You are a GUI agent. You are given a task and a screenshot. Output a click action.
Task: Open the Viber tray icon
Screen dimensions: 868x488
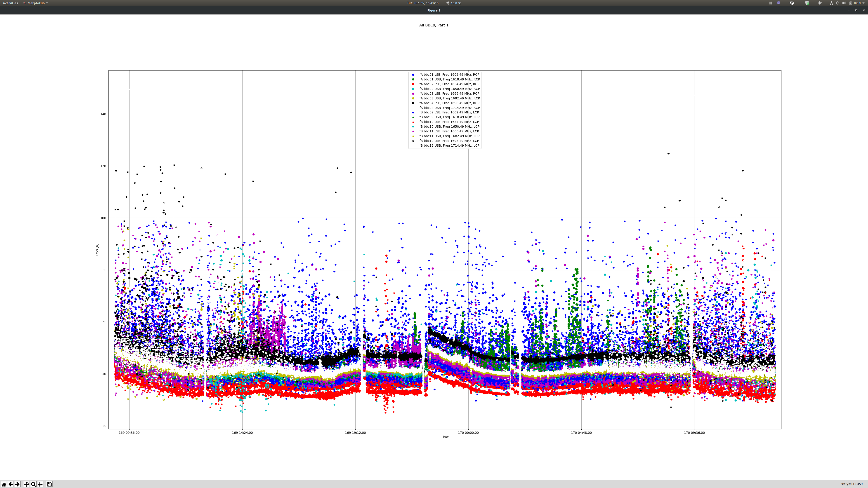click(778, 3)
